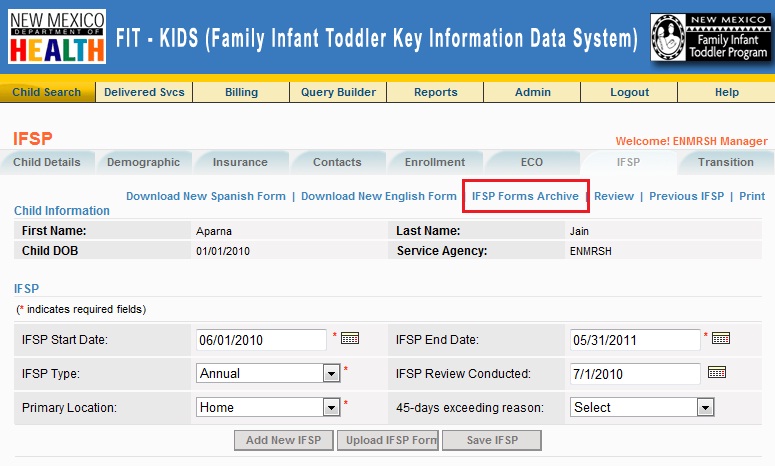The width and height of the screenshot is (775, 468).
Task: Click the Welcome! ENMRSH Manager text
Action: point(691,141)
